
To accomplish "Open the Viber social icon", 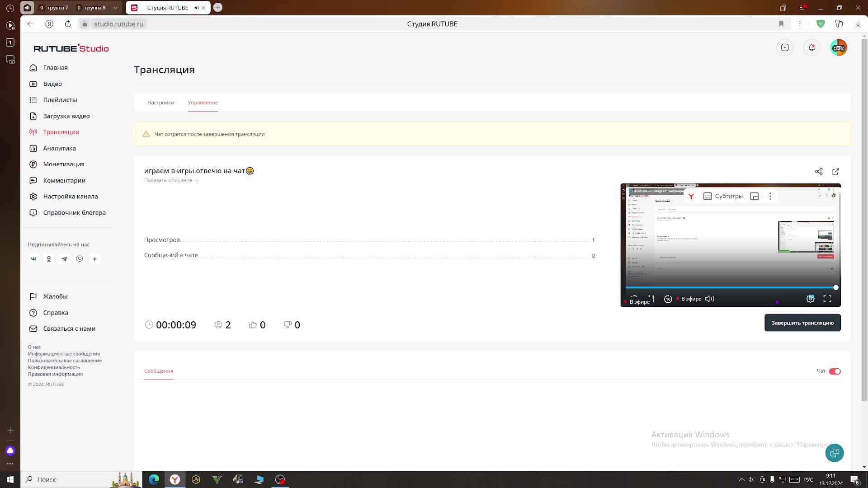I will point(80,259).
